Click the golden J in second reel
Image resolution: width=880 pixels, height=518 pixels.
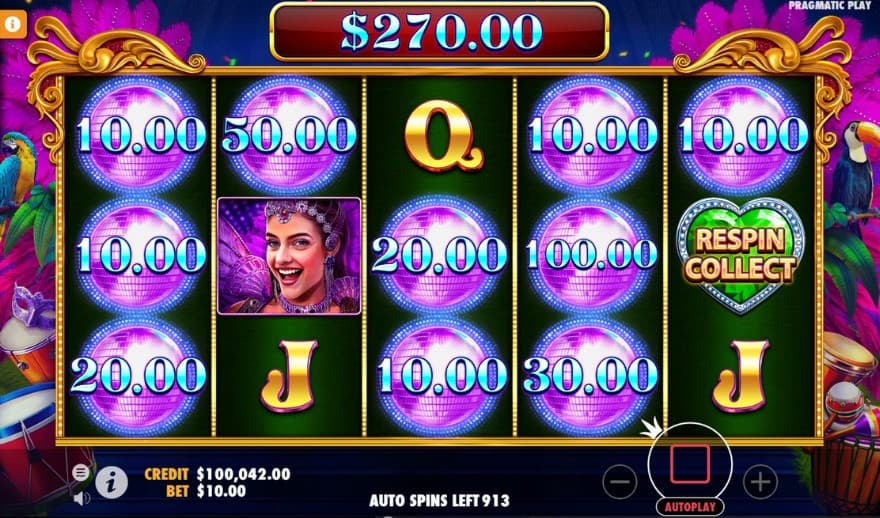[x=289, y=375]
